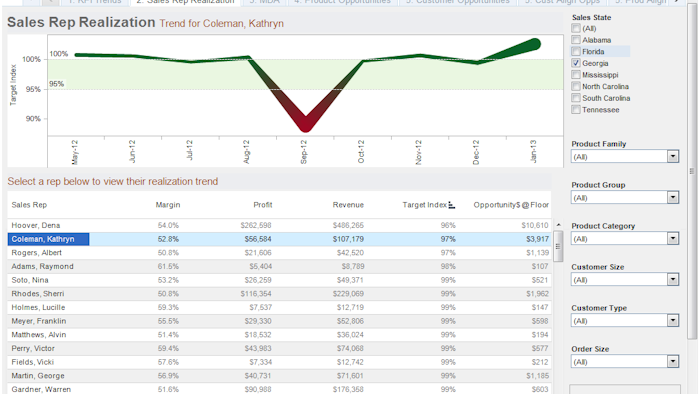This screenshot has width=700, height=394.
Task: Click the Margin column header
Action: pos(168,205)
